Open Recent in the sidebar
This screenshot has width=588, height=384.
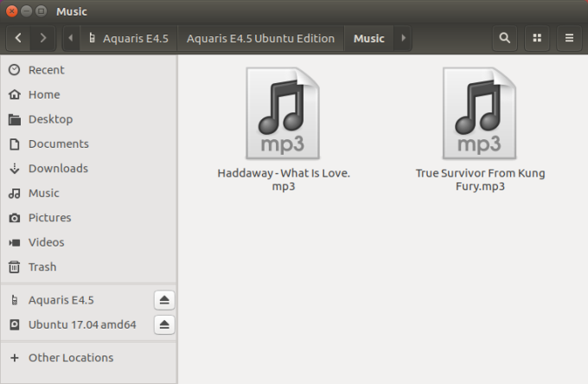pos(88,70)
